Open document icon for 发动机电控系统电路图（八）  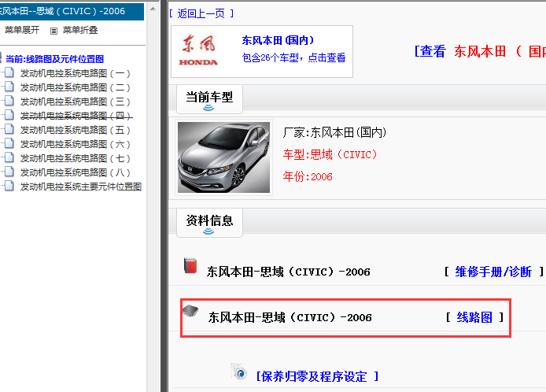pyautogui.click(x=9, y=172)
